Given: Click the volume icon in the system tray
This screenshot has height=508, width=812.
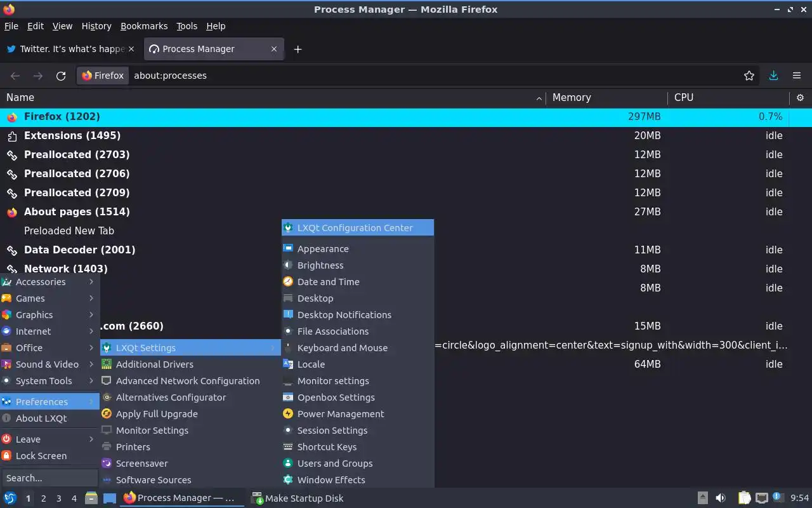Looking at the screenshot, I should point(721,498).
